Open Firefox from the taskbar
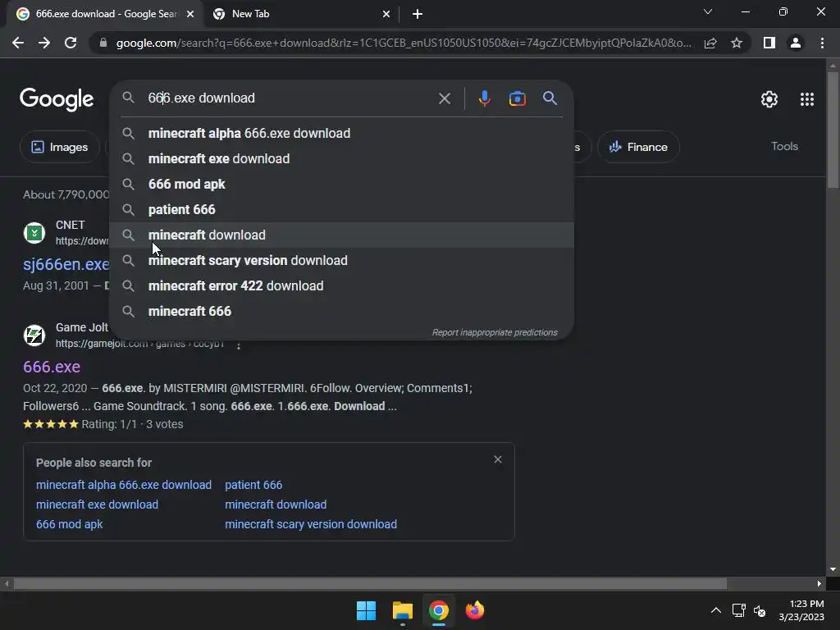 475,610
